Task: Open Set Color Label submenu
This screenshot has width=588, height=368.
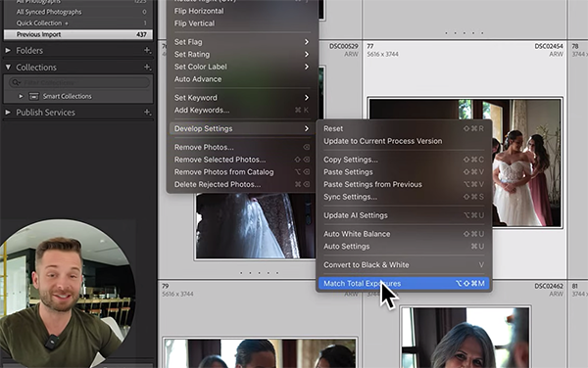Action: point(241,67)
